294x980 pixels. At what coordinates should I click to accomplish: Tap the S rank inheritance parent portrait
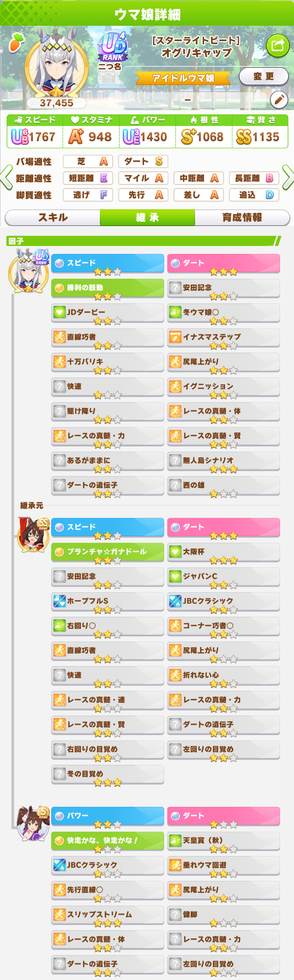click(33, 824)
